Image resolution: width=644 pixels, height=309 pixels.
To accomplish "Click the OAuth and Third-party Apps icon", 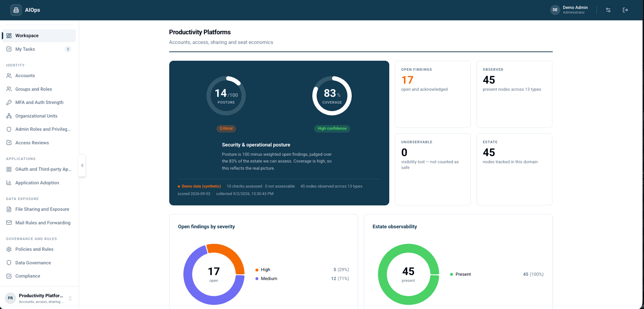I will [9, 169].
